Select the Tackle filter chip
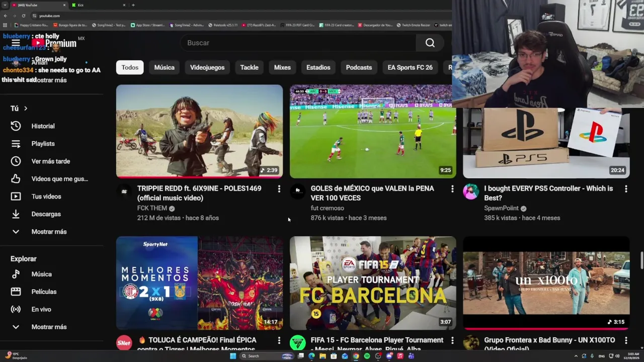 pos(249,67)
